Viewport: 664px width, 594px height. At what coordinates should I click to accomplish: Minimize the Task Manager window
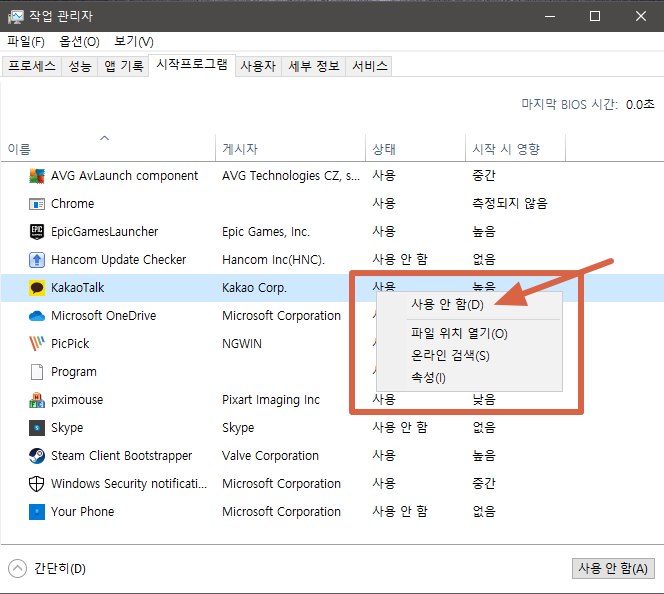click(x=550, y=16)
